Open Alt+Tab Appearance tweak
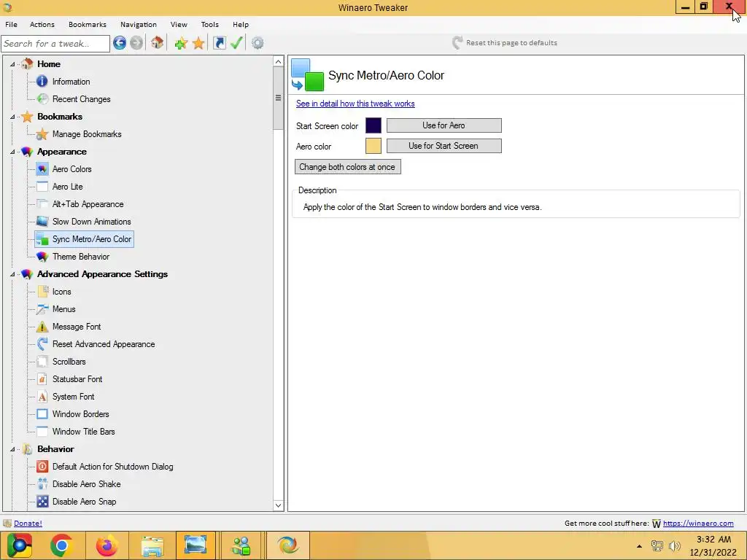Screen dimensions: 747x560 coord(88,204)
